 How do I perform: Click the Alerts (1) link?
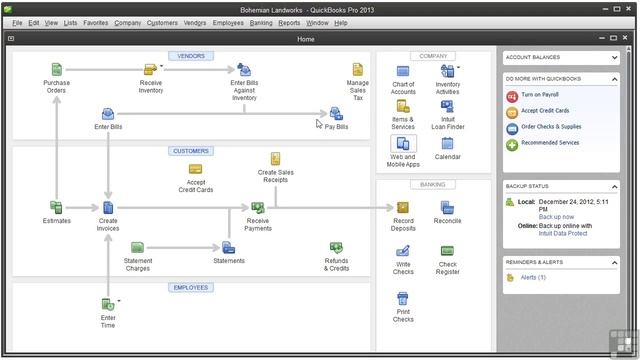pyautogui.click(x=533, y=278)
